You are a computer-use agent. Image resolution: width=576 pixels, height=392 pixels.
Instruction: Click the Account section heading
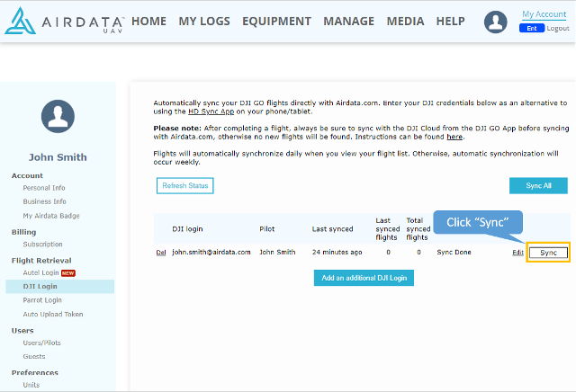pos(27,176)
